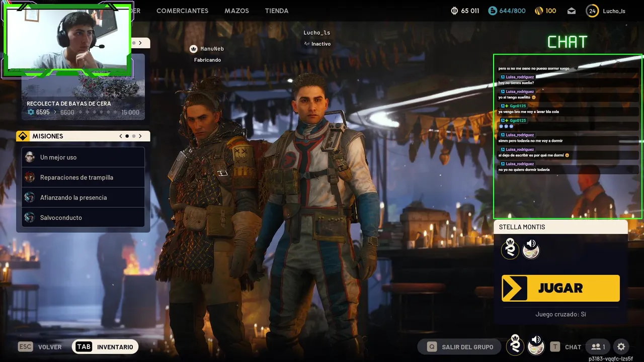Open the MAZOS tab
Viewport: 644px width, 362px height.
pos(236,11)
